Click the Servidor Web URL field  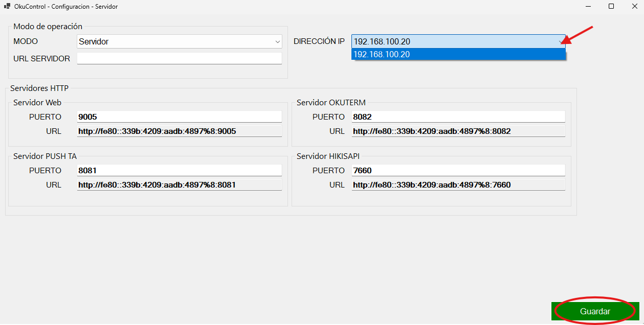179,131
